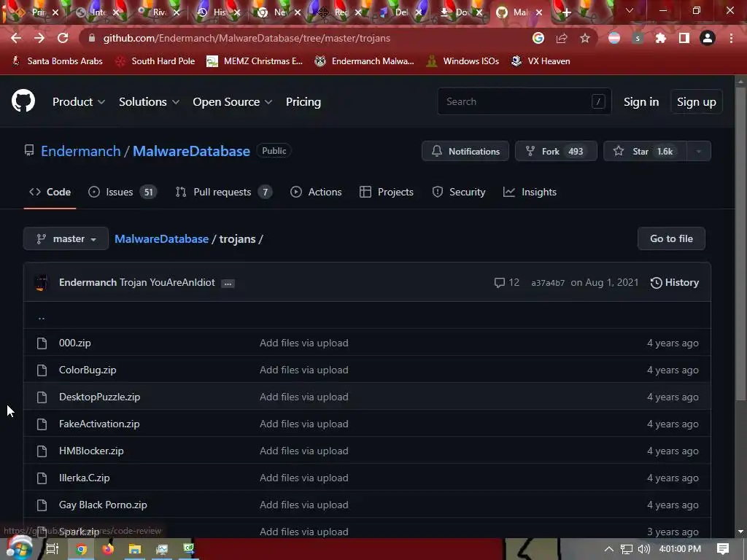
Task: Open the Google icon in the address bar
Action: click(x=538, y=38)
